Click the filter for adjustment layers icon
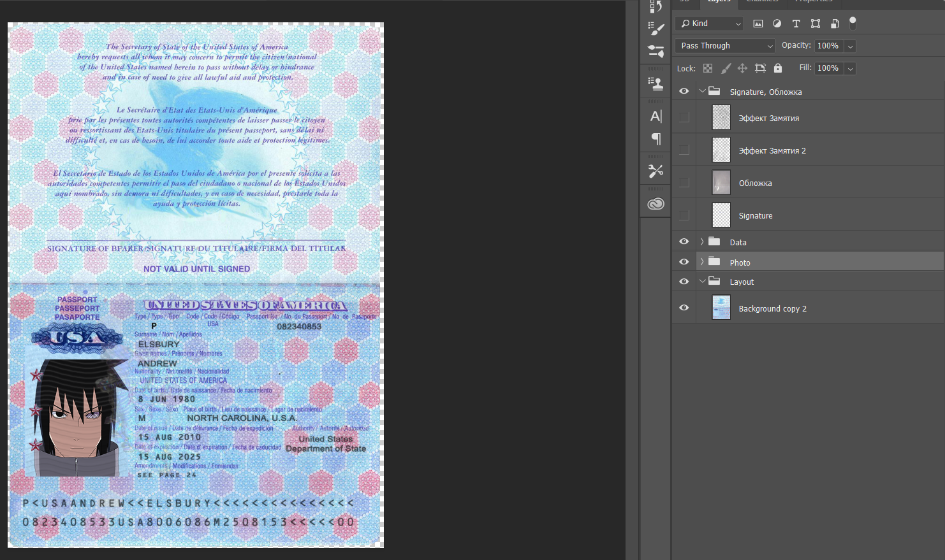 tap(777, 24)
